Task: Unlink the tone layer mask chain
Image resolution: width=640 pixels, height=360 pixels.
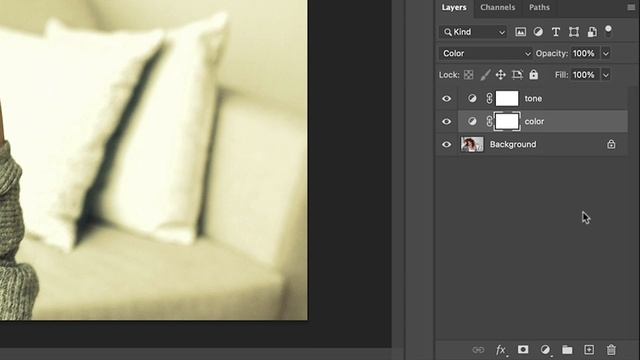Action: tap(489, 98)
